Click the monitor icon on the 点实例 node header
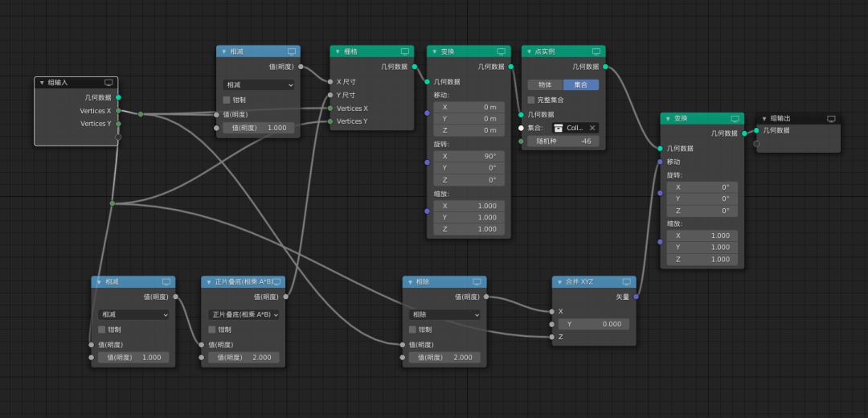The width and height of the screenshot is (868, 418). click(x=596, y=51)
